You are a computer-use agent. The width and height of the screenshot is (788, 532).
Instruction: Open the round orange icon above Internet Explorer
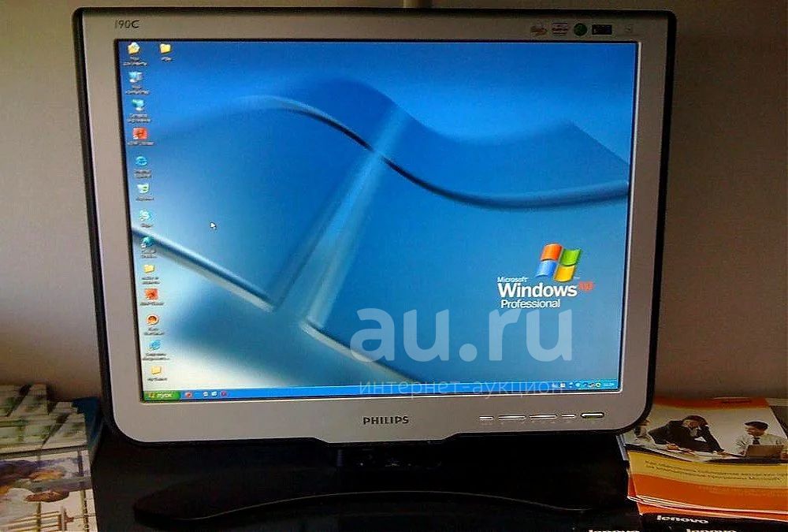[x=153, y=320]
